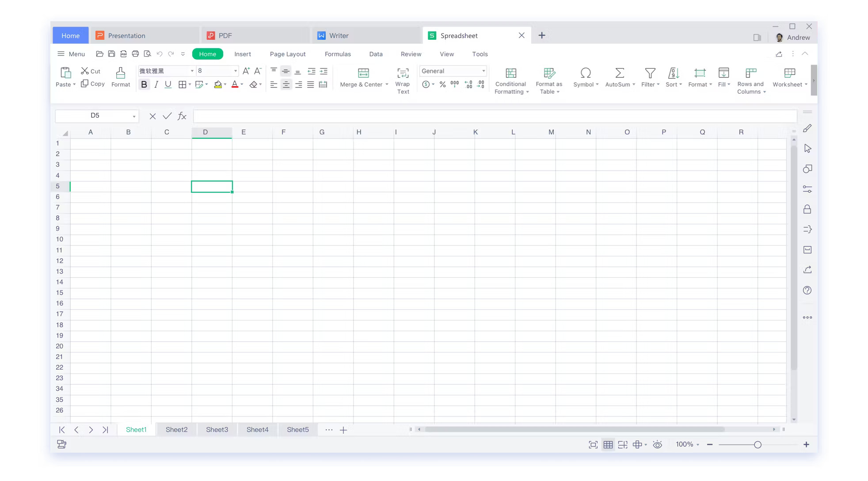Viewport: 868px width, 481px height.
Task: Toggle eye protection mode in status bar
Action: 657,445
